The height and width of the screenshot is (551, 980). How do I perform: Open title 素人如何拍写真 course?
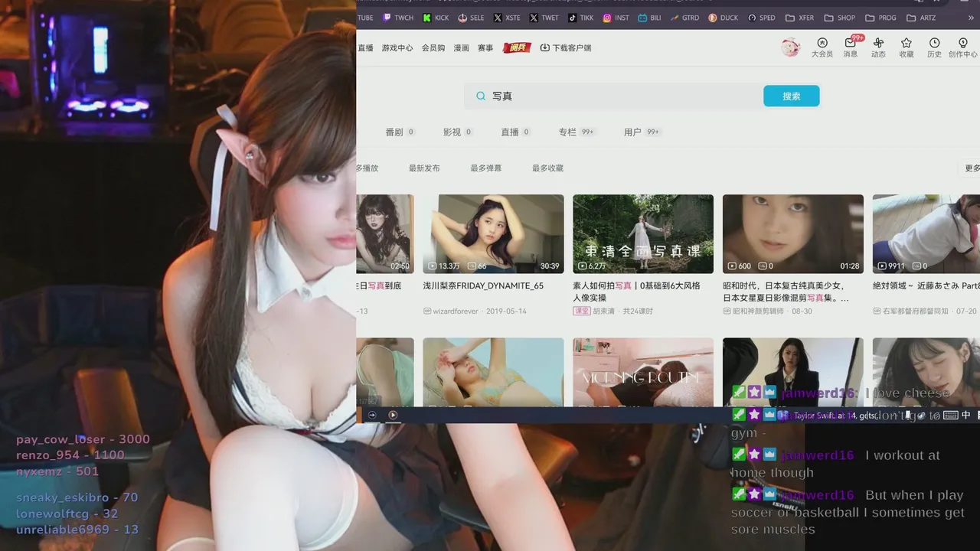pyautogui.click(x=636, y=292)
